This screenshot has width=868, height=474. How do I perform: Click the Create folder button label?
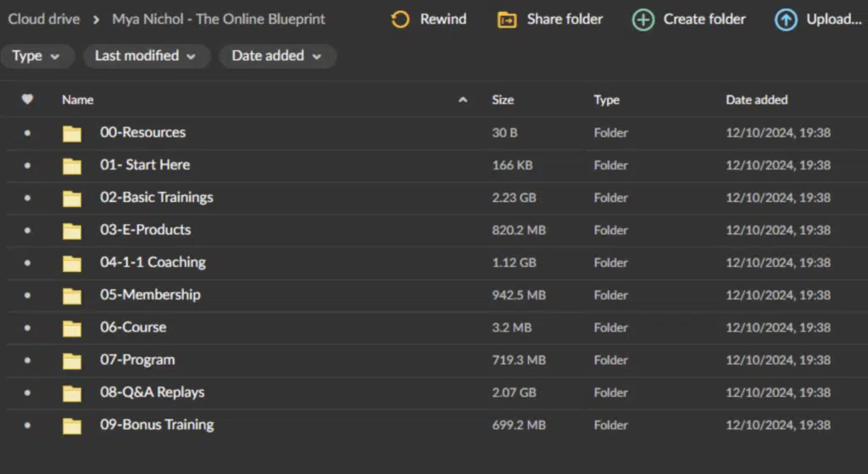coord(704,20)
